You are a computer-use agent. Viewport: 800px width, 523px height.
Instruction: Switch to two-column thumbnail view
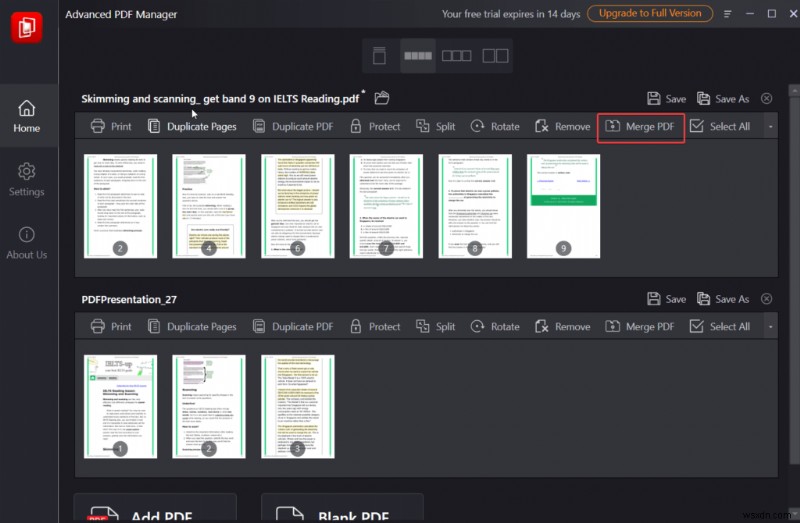495,56
